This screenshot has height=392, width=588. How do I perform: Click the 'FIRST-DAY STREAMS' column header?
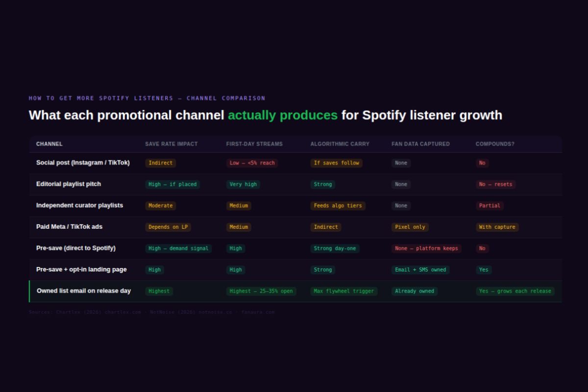254,144
